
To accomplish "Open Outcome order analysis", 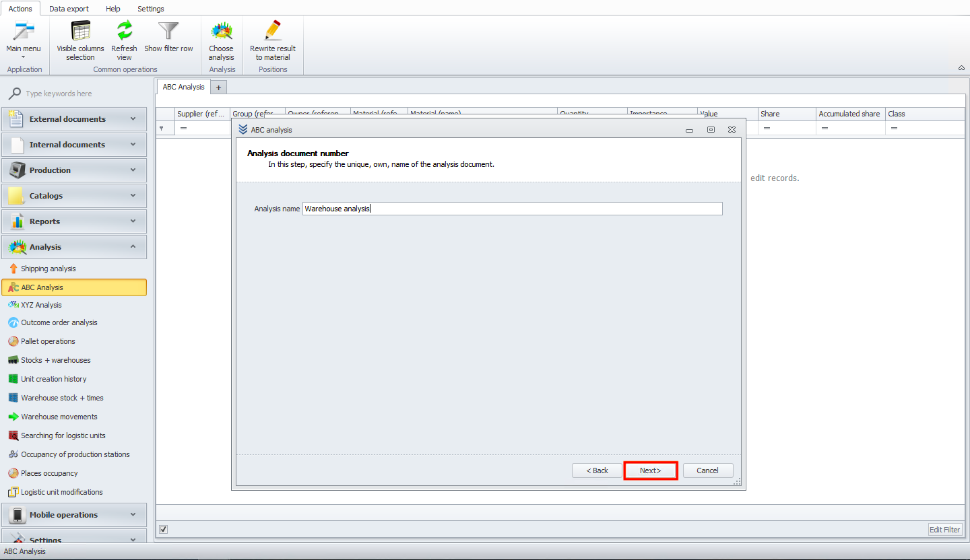I will pyautogui.click(x=59, y=322).
